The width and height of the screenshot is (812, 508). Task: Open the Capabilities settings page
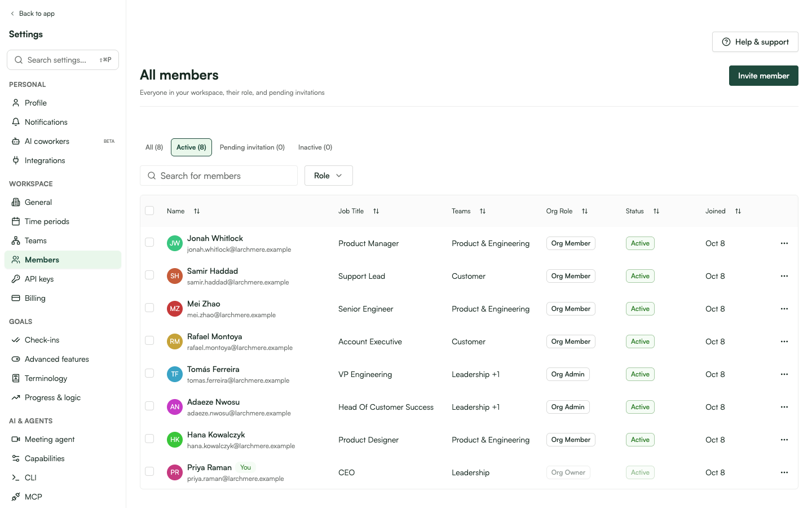pyautogui.click(x=63, y=458)
